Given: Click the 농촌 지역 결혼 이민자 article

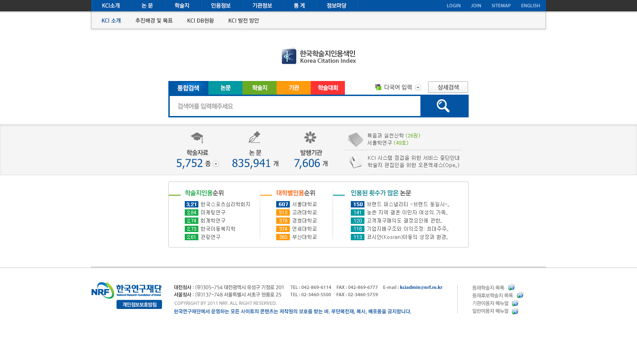Looking at the screenshot, I should tap(408, 212).
